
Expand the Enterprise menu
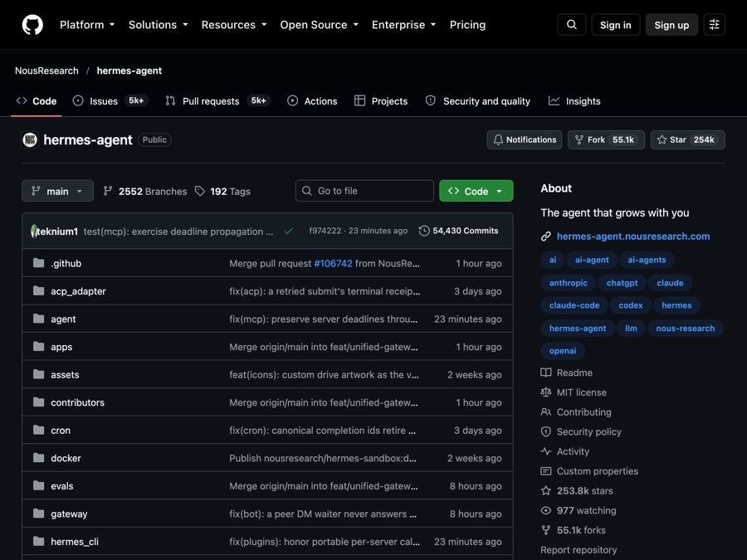pyautogui.click(x=404, y=25)
